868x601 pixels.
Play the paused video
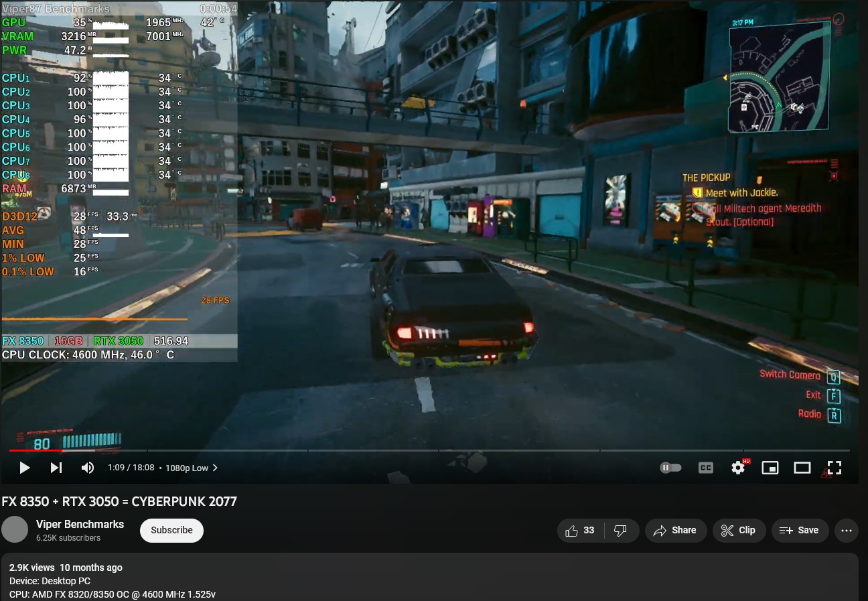coord(25,468)
